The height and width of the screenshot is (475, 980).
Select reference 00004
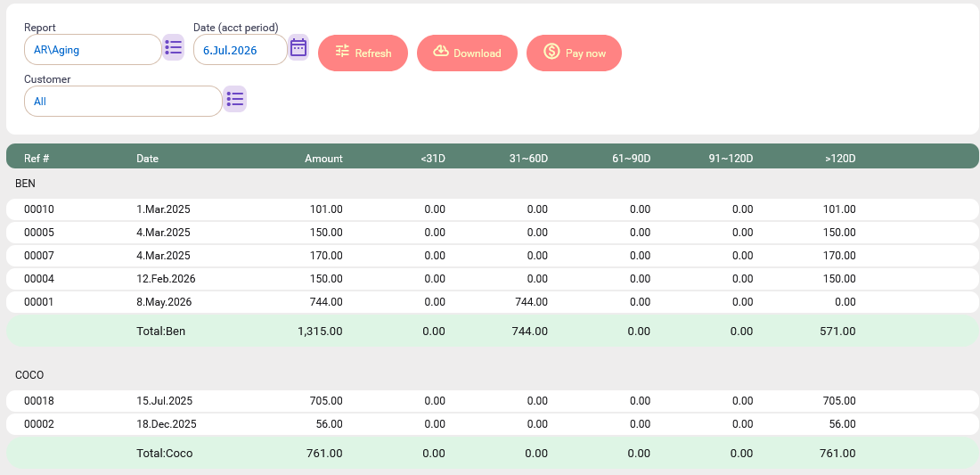(x=39, y=279)
